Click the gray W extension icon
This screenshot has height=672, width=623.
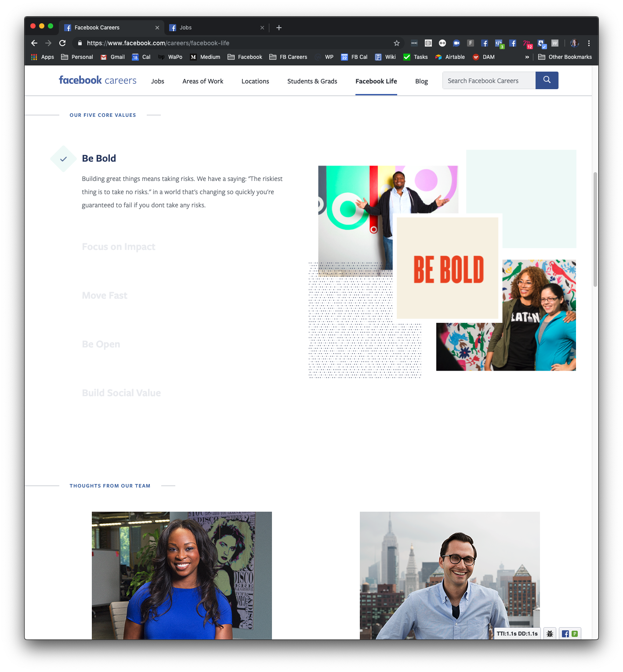[555, 43]
